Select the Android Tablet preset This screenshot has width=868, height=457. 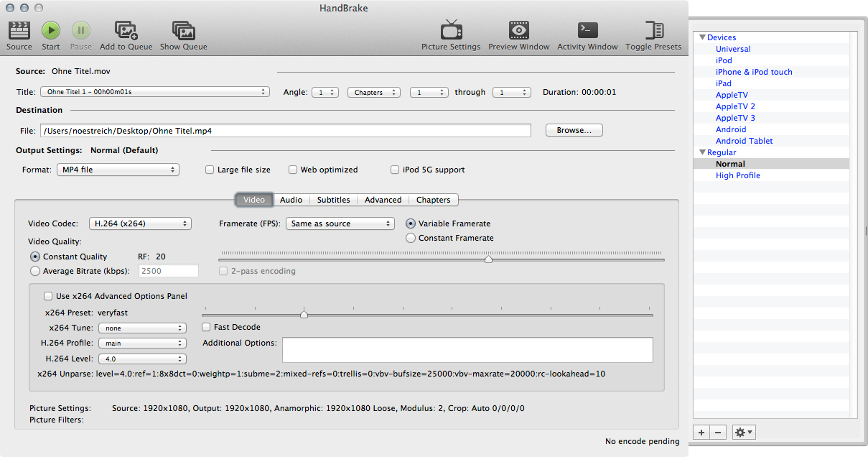pos(745,141)
